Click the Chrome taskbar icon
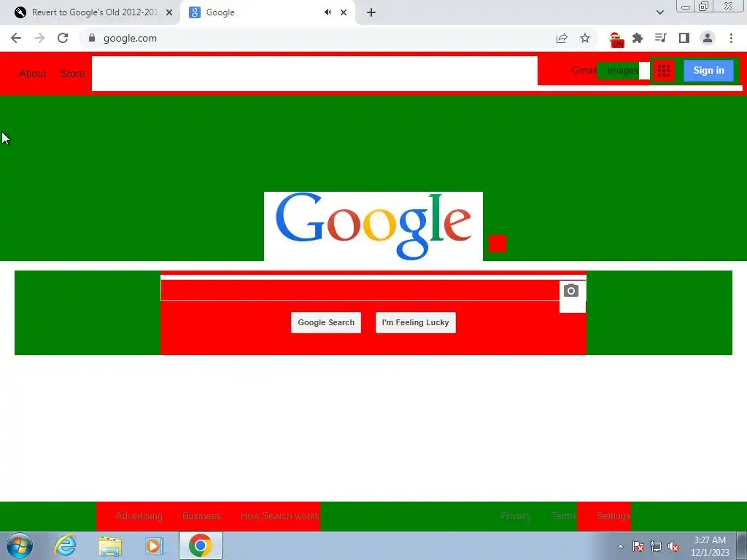The width and height of the screenshot is (747, 560). (x=201, y=545)
